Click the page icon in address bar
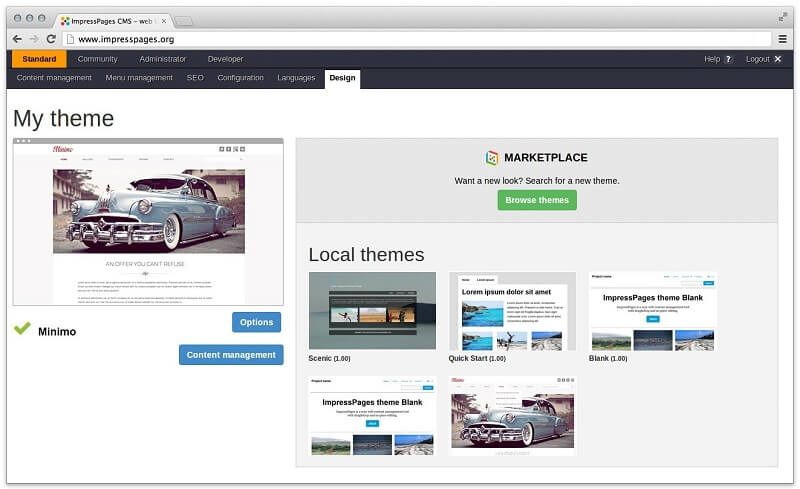The height and width of the screenshot is (489, 800). click(x=70, y=39)
